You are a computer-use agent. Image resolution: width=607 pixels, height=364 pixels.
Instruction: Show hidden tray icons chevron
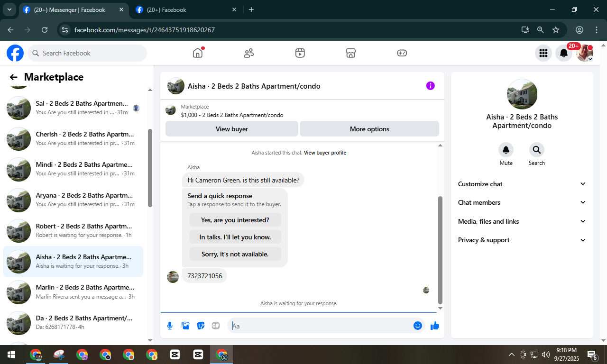[512, 355]
